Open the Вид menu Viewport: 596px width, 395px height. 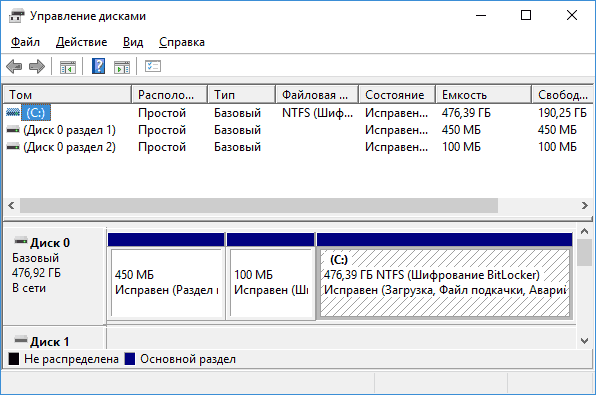point(133,42)
